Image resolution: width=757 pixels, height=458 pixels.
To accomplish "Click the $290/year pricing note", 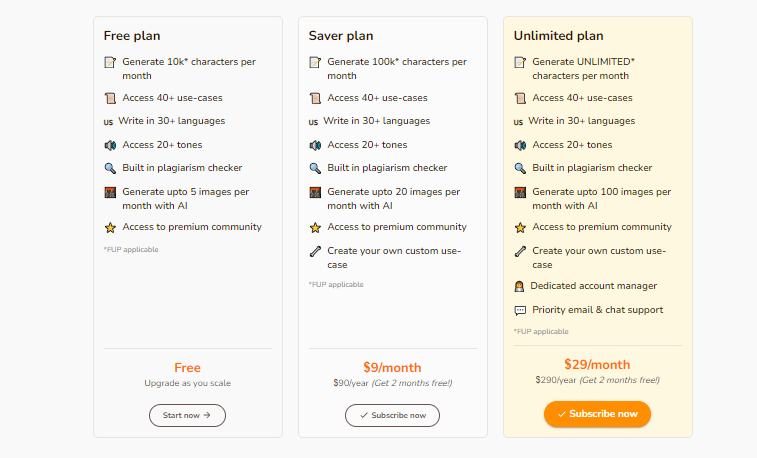I will click(597, 381).
